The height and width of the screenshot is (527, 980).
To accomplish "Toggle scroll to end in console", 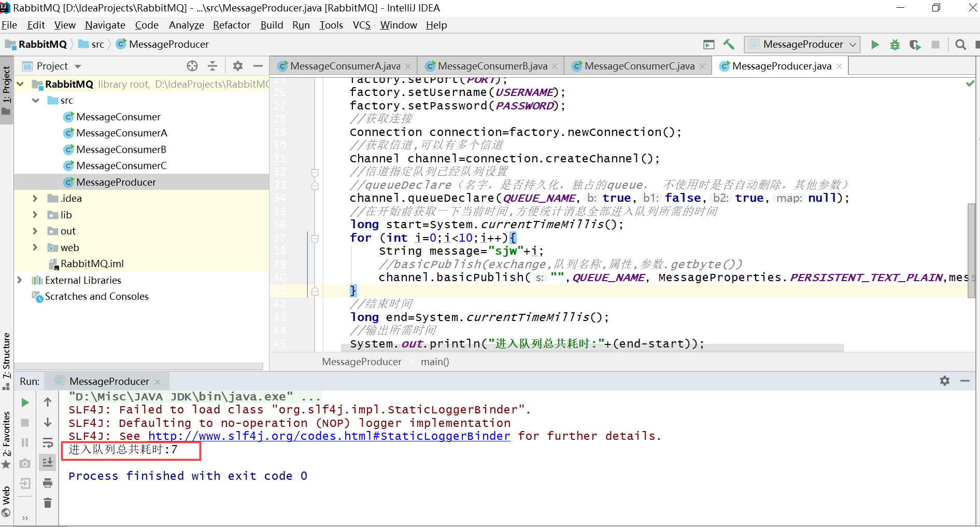I will pos(48,462).
